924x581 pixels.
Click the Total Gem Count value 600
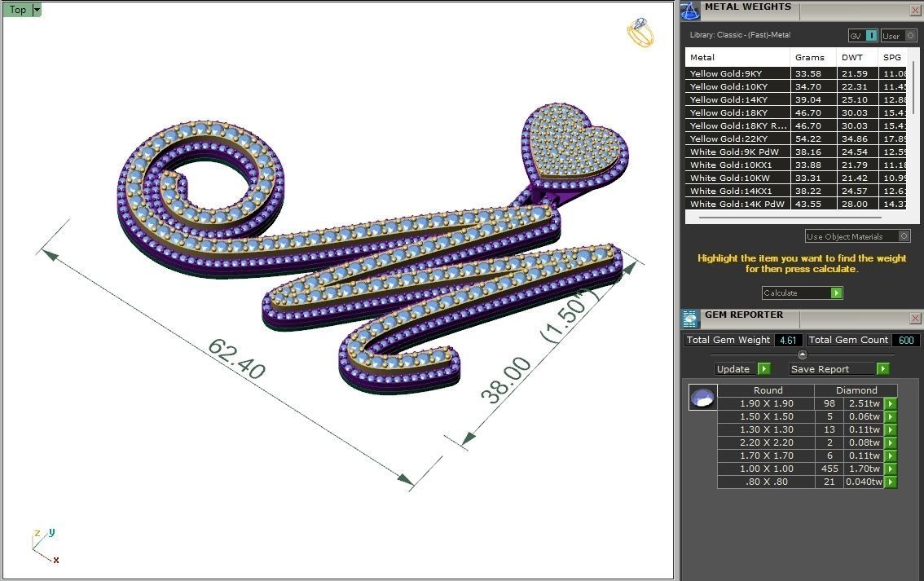click(x=906, y=340)
